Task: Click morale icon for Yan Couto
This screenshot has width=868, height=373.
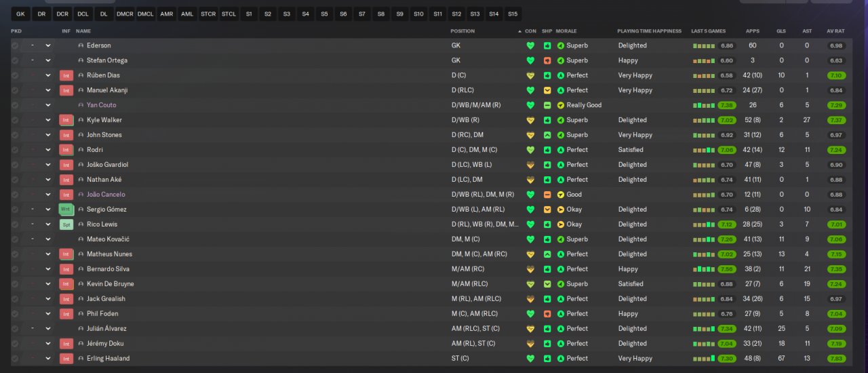Action: click(561, 105)
